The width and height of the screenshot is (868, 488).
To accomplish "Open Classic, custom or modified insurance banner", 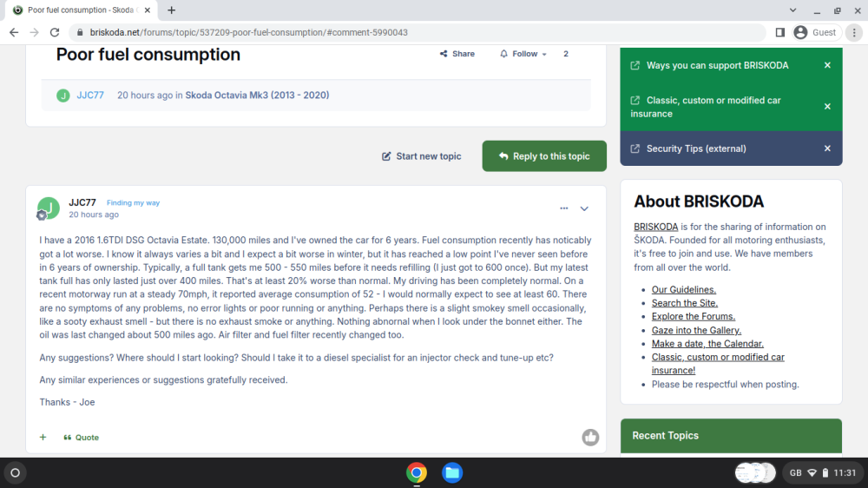I will (706, 107).
